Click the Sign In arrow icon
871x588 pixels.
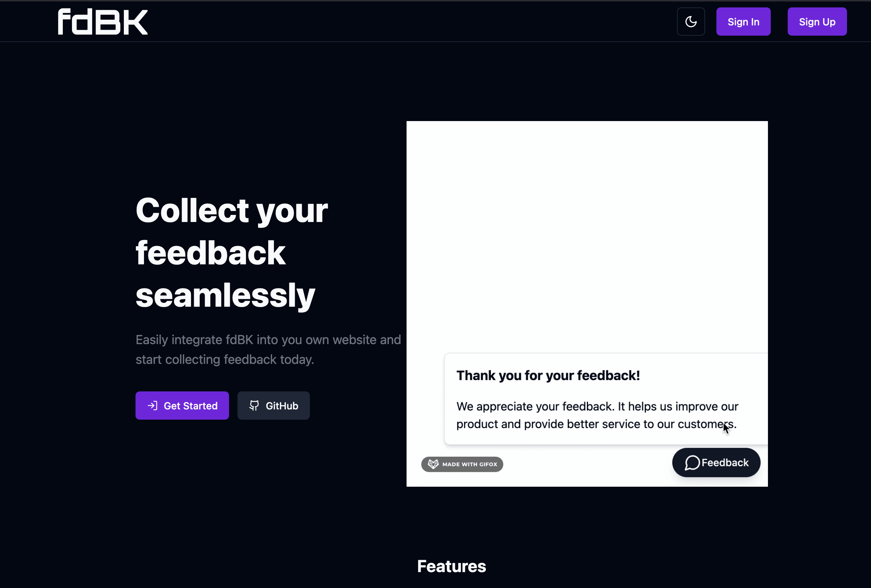click(x=152, y=406)
